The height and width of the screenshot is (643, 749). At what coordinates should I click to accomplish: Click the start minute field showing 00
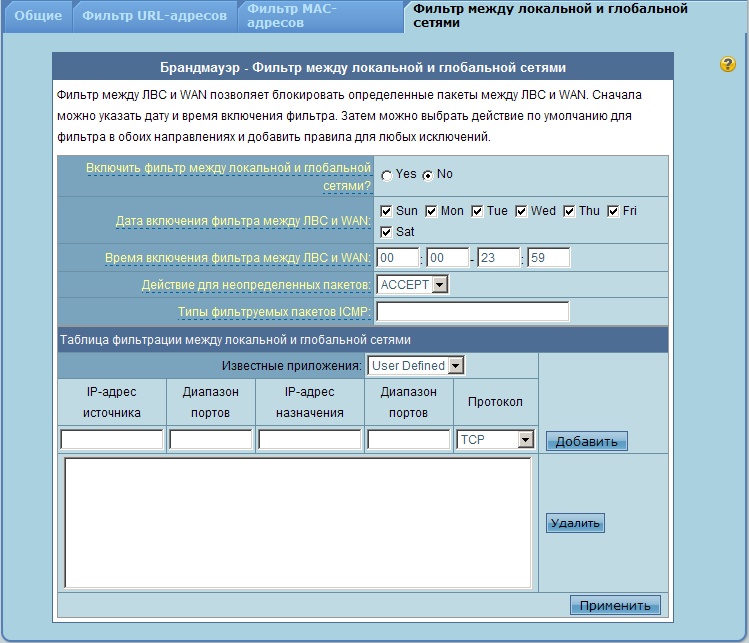click(x=448, y=257)
